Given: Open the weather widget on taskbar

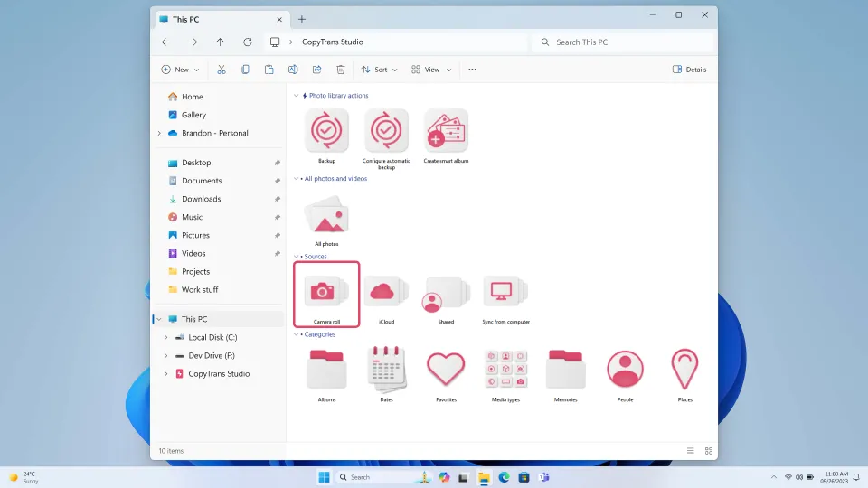Looking at the screenshot, I should [x=24, y=477].
